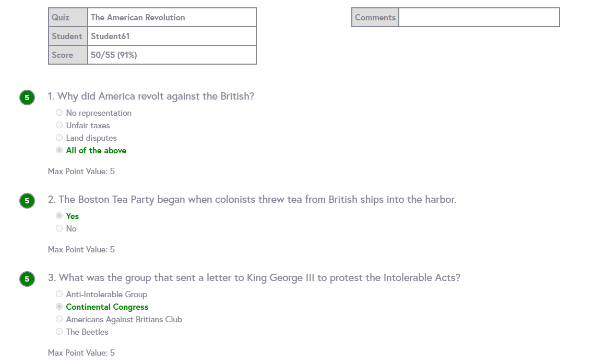
Task: Select the "Continental Congress" radio button
Action: pyautogui.click(x=60, y=307)
